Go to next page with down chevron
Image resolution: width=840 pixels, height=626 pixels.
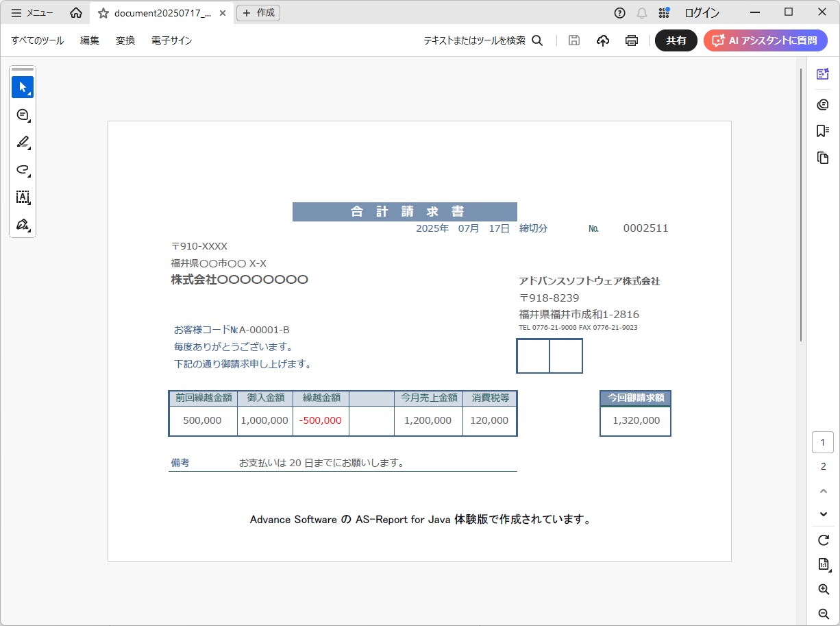(x=824, y=514)
